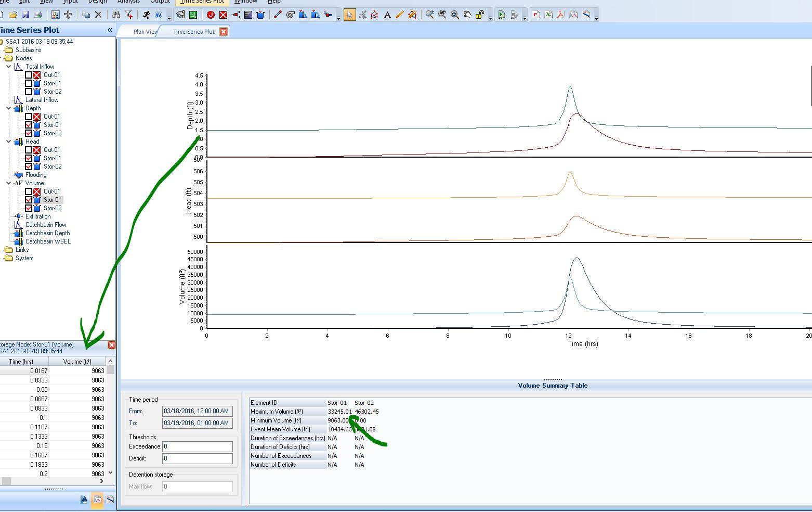Export the report to PDF
This screenshot has height=512, width=812.
[x=561, y=16]
